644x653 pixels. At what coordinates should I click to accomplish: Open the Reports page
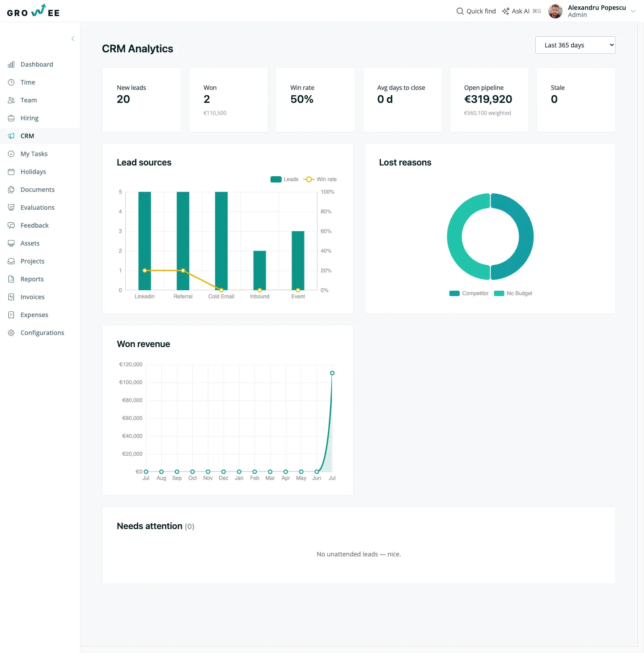pos(32,279)
